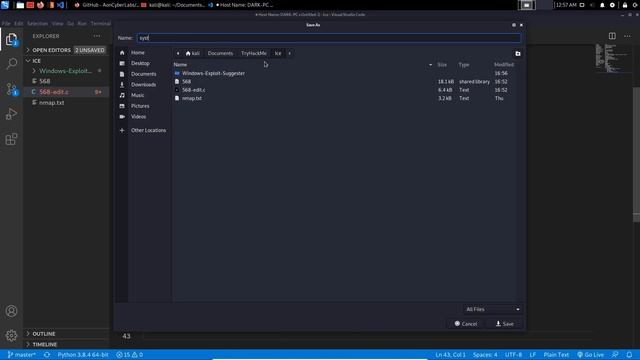The image size is (640, 360).
Task: Click the Synchronize Changes icon in status bar
Action: point(47,355)
